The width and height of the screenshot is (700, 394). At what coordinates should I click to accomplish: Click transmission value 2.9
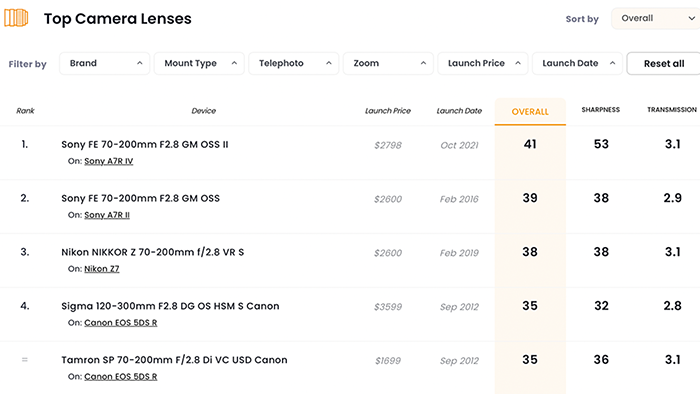[672, 198]
